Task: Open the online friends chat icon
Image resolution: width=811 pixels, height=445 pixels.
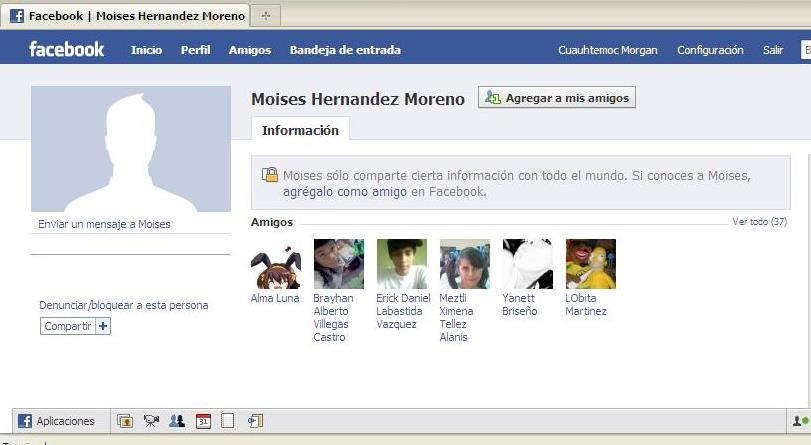Action: [799, 421]
